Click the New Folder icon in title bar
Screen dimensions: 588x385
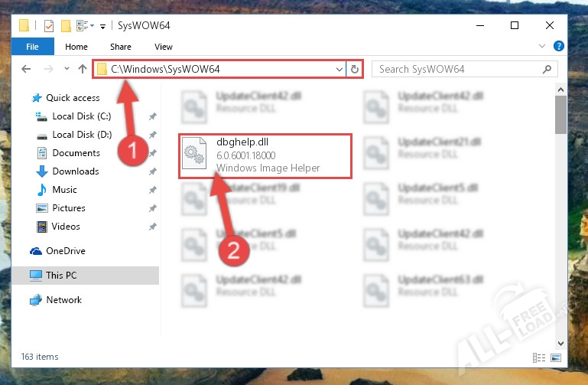[x=66, y=25]
